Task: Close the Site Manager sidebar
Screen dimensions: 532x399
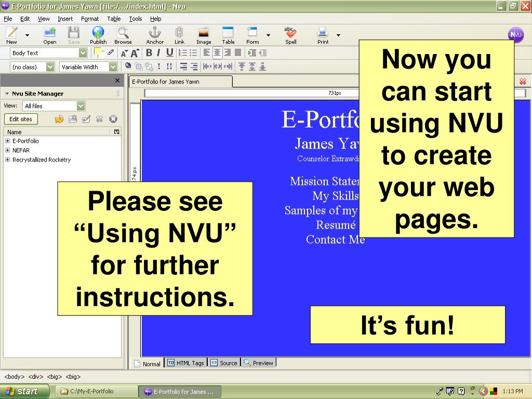Action: pos(117,81)
